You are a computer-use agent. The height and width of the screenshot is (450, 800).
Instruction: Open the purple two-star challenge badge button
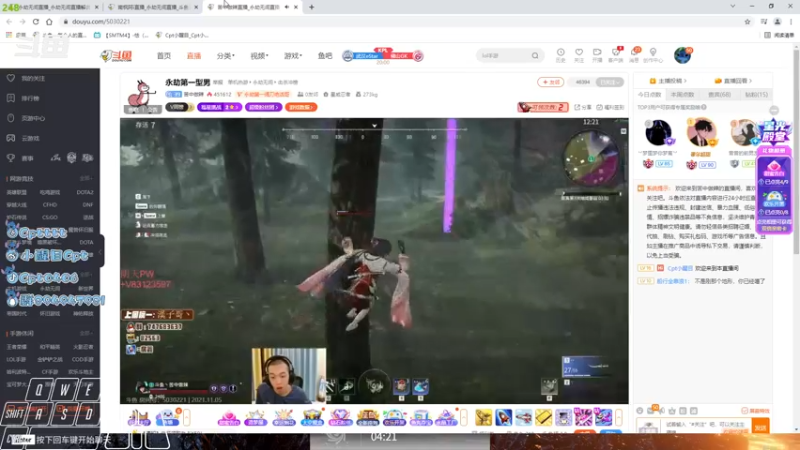coord(219,107)
